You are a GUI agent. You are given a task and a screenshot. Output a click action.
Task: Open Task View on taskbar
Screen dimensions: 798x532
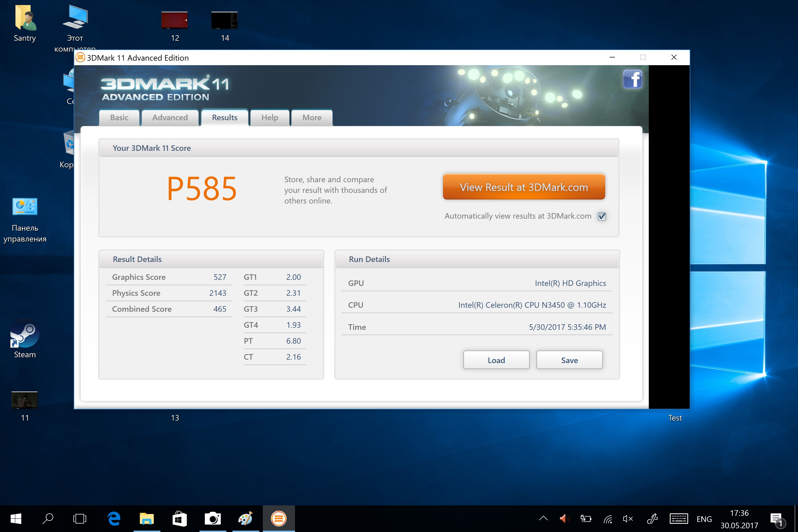pyautogui.click(x=80, y=518)
